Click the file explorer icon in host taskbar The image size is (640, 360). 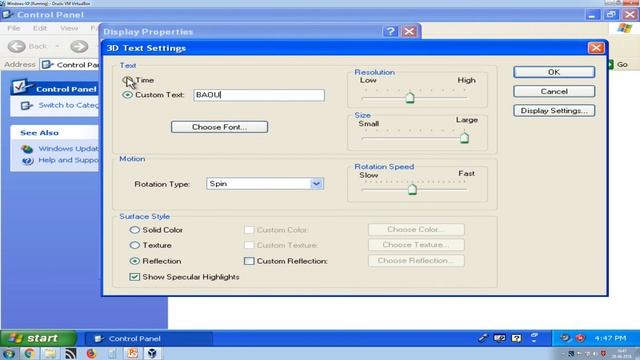(50, 353)
